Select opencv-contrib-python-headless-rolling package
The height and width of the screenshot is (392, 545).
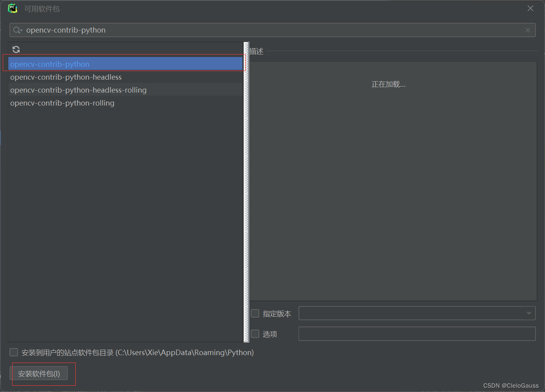126,90
